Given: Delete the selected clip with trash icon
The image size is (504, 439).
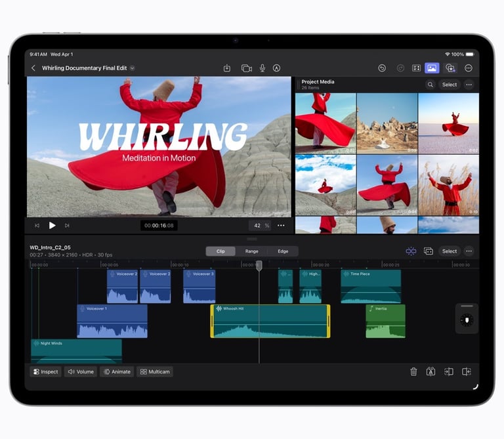Looking at the screenshot, I should click(x=413, y=372).
